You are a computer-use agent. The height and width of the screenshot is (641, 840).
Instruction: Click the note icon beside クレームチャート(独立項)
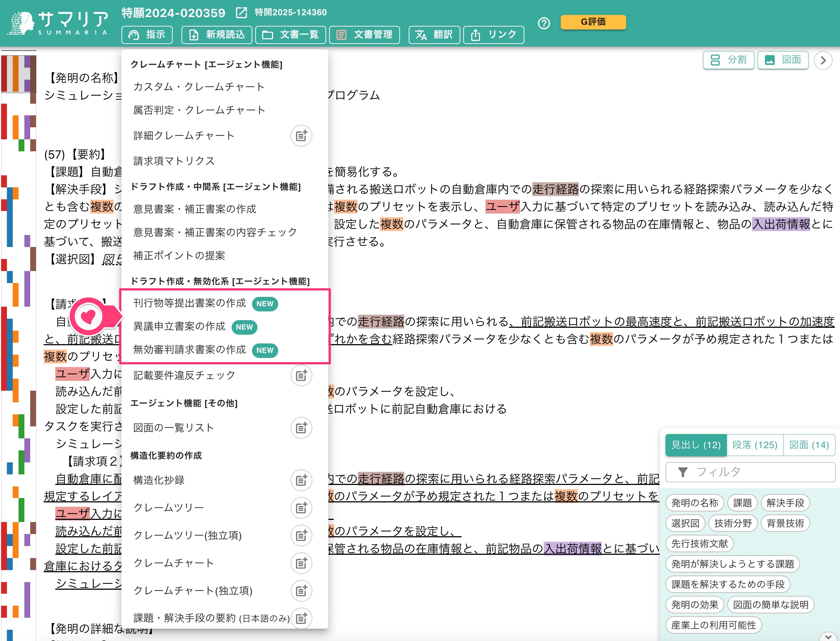[x=301, y=591]
